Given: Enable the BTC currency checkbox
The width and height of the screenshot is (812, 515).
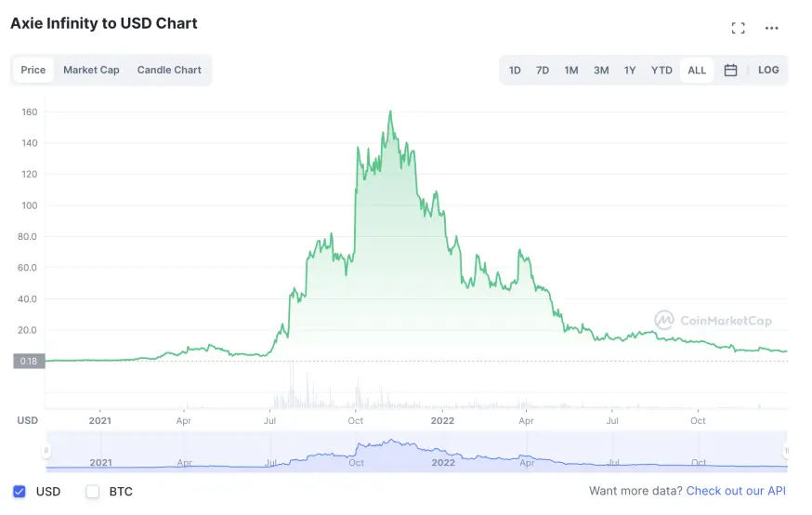Looking at the screenshot, I should (92, 491).
